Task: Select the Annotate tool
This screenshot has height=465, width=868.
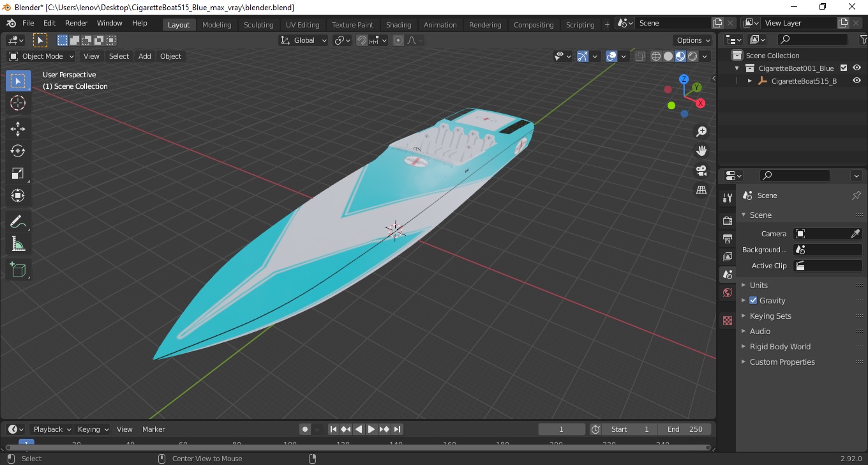Action: click(18, 222)
